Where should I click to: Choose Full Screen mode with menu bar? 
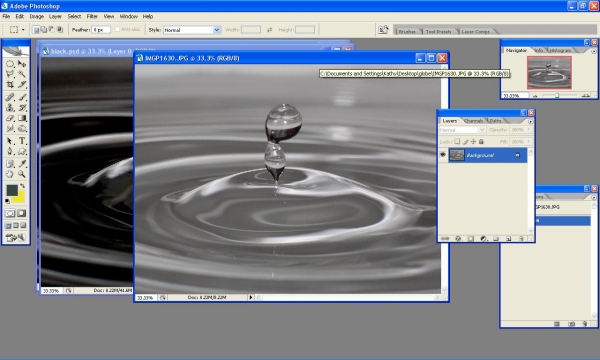pyautogui.click(x=16, y=226)
